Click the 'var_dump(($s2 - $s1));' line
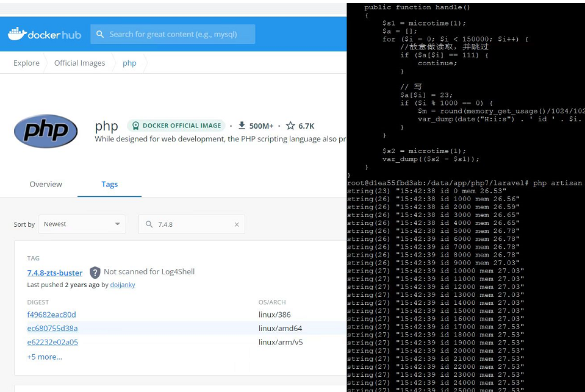 coord(431,159)
